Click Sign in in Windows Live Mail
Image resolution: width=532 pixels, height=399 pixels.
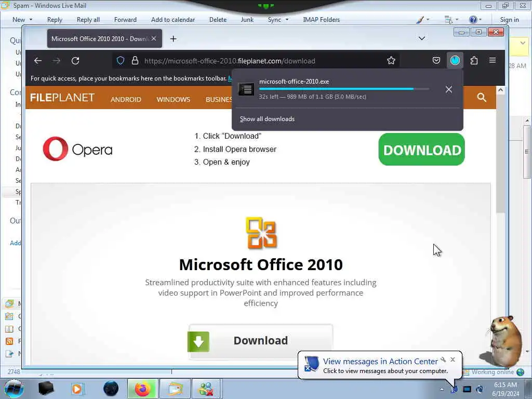(509, 20)
